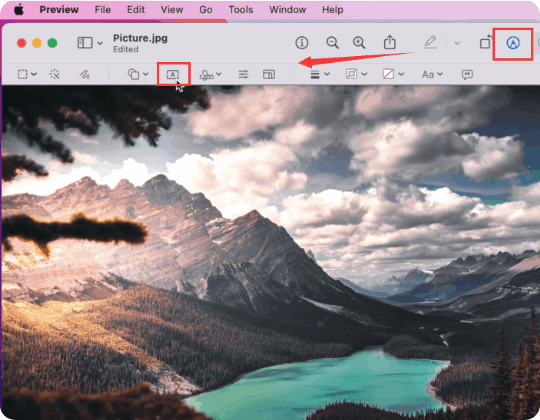
Task: Open the Adjust Size tool
Action: [x=269, y=74]
